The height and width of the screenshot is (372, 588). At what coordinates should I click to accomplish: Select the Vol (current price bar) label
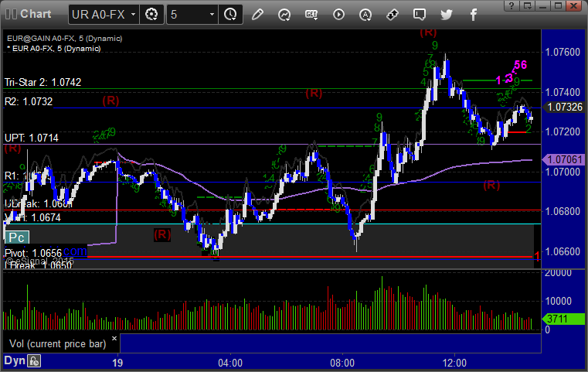[x=58, y=344]
